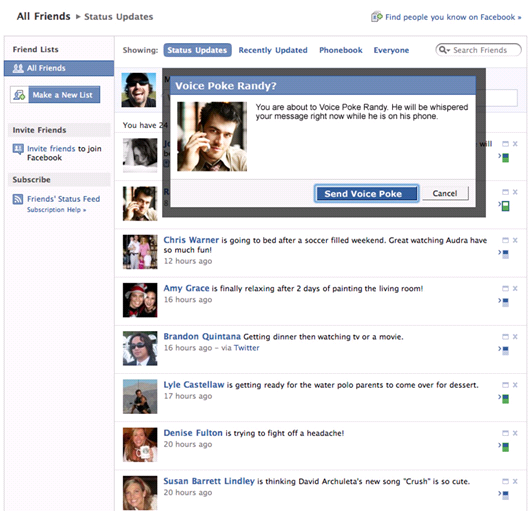Switch to the Recently Updated tab

[273, 50]
